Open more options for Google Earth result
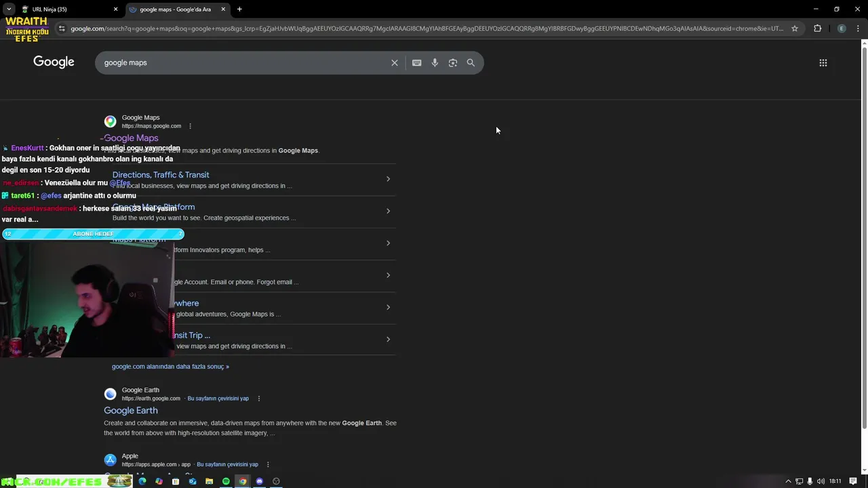The image size is (868, 488). point(259,399)
